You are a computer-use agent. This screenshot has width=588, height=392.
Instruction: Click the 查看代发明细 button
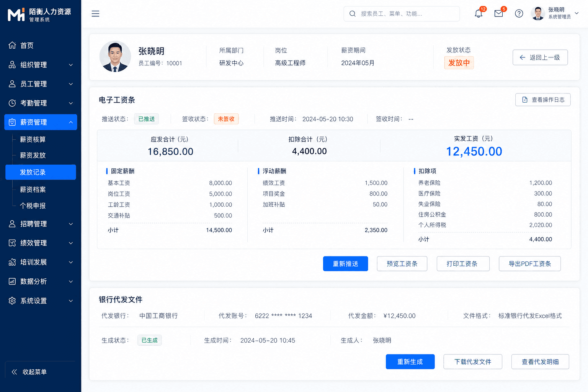540,362
